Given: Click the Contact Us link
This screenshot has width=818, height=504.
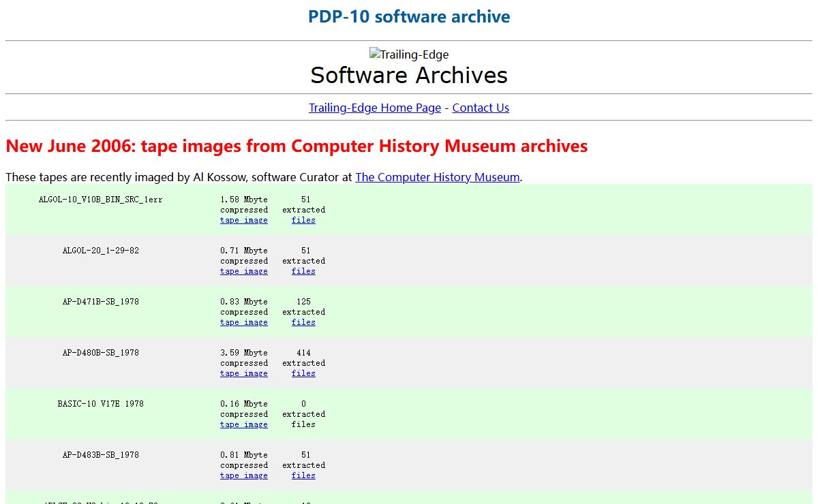Looking at the screenshot, I should coord(481,108).
